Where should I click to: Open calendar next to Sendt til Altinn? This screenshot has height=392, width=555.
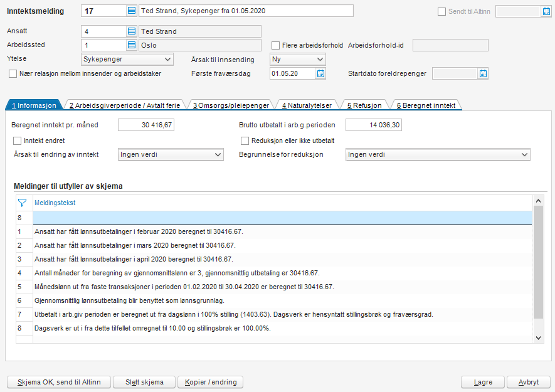pos(546,11)
